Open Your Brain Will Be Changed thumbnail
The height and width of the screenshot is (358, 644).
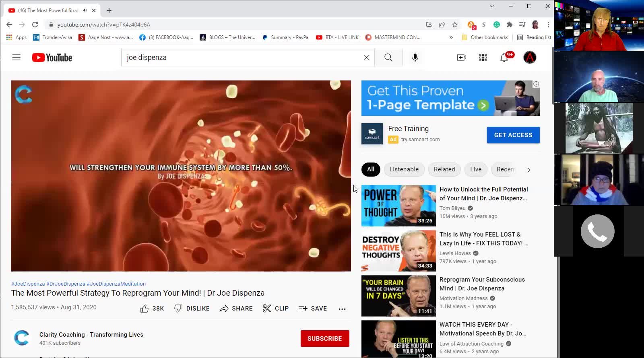tap(398, 296)
